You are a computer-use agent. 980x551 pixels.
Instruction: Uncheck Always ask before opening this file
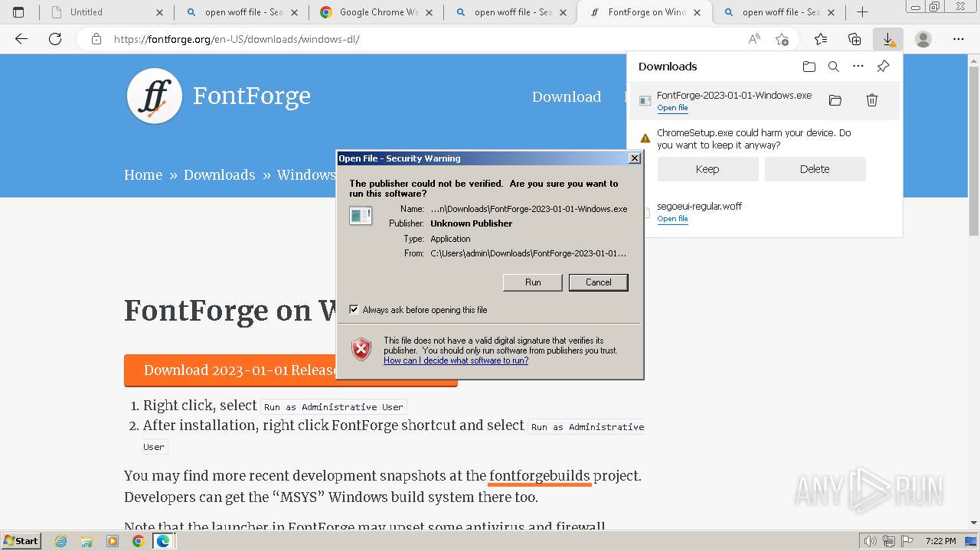354,310
